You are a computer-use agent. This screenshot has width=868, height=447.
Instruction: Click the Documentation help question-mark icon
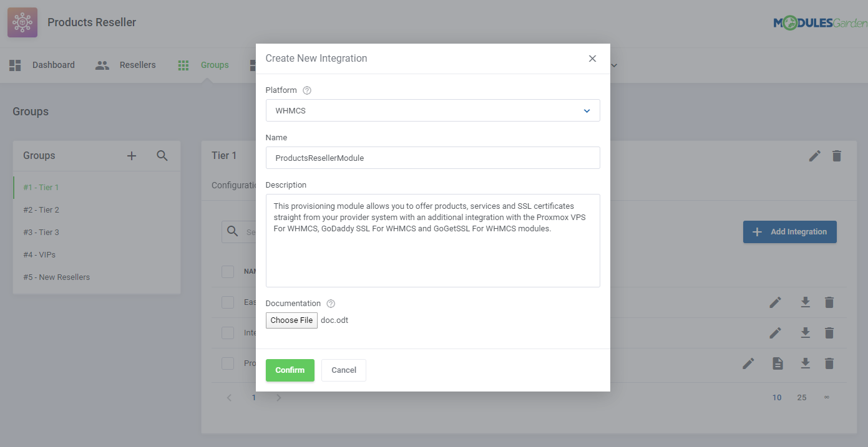(x=331, y=304)
